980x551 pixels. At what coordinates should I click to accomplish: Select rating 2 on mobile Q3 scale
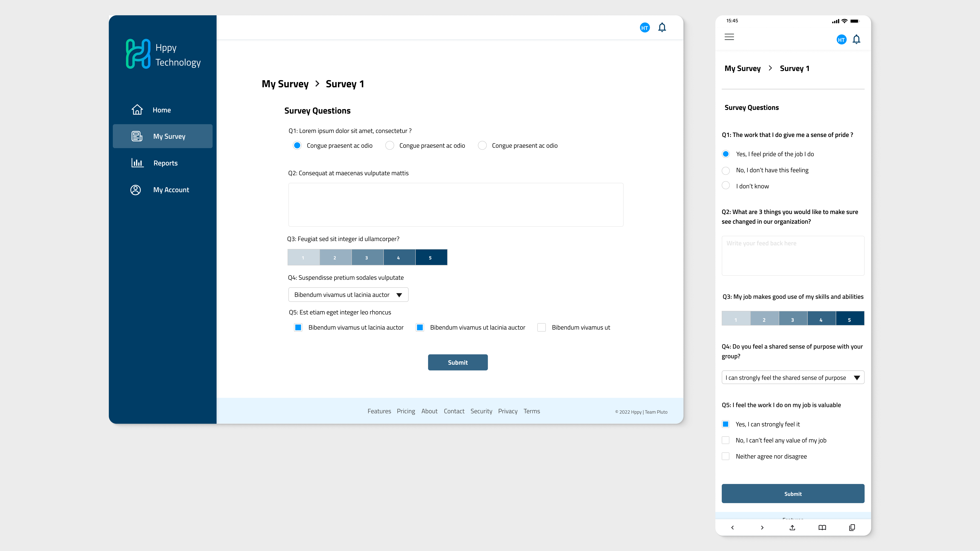(x=764, y=318)
